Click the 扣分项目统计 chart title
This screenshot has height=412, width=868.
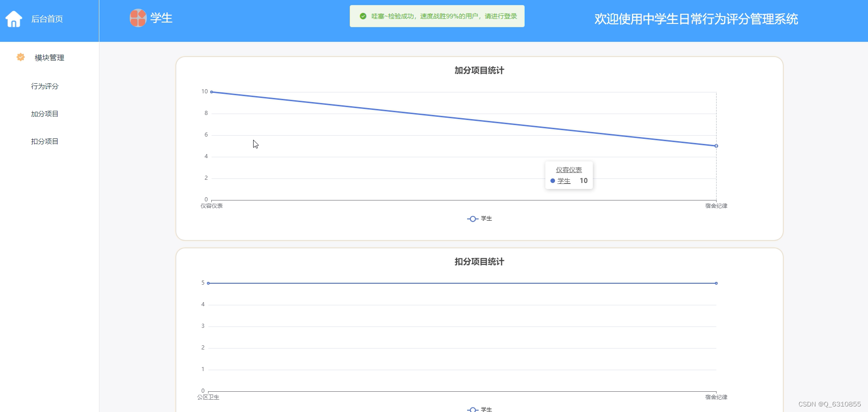[479, 262]
